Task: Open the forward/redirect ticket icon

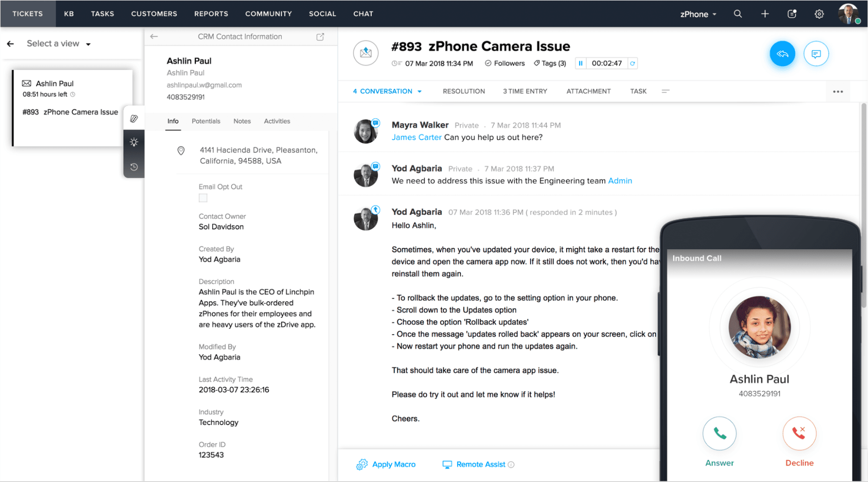Action: tap(365, 53)
